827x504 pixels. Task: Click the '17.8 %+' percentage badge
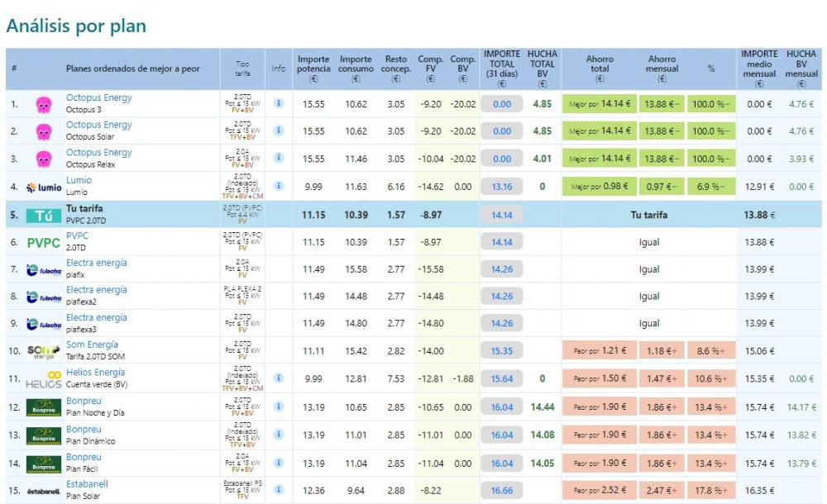[x=711, y=490]
